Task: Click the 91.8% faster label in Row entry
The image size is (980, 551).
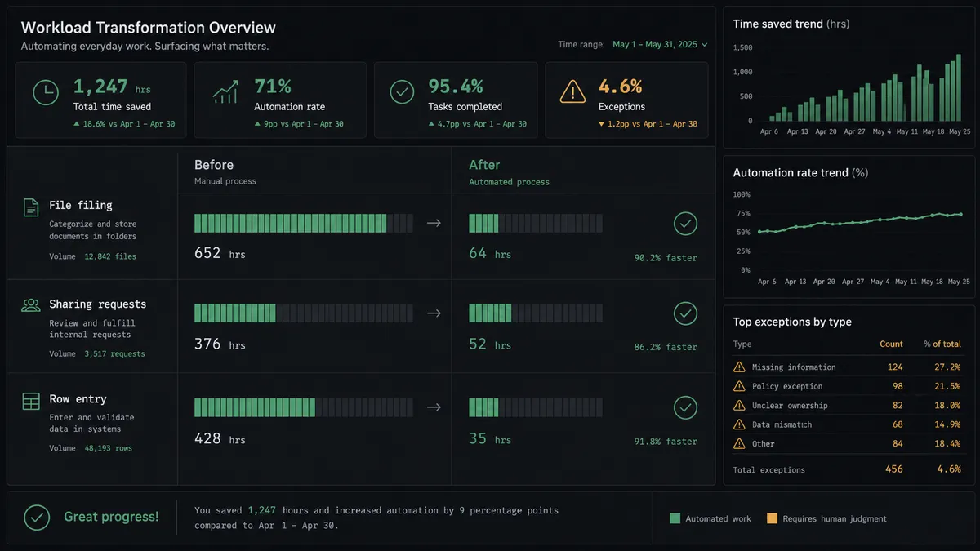Action: pos(666,442)
